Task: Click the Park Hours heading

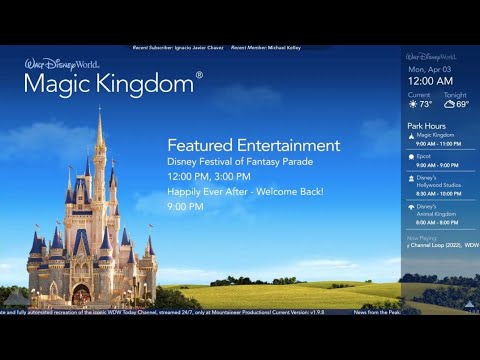Action: 426,126
